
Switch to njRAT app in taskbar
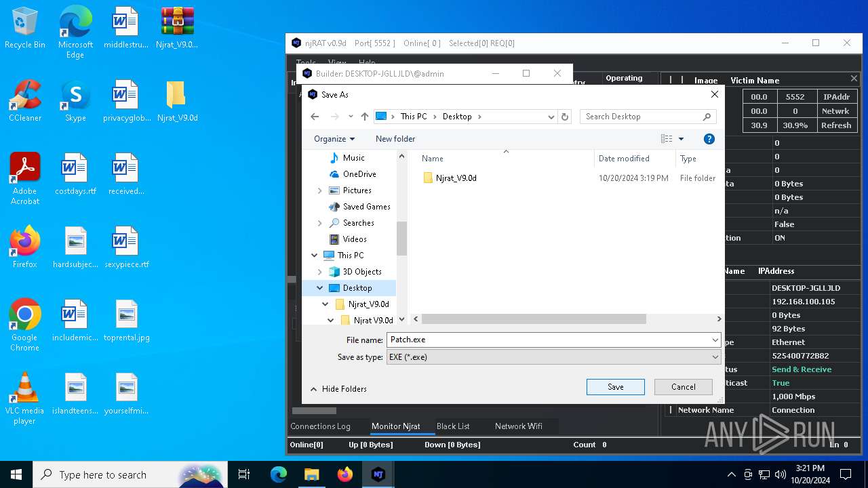pos(378,474)
